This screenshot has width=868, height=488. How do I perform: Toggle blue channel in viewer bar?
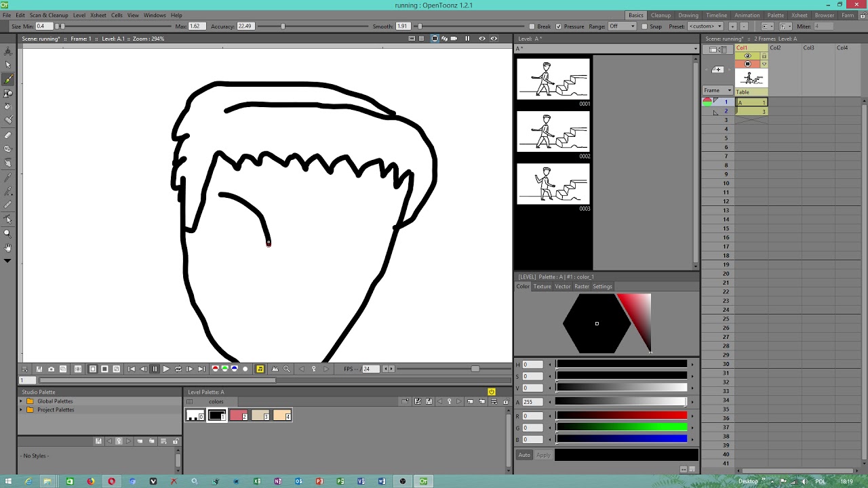[234, 369]
